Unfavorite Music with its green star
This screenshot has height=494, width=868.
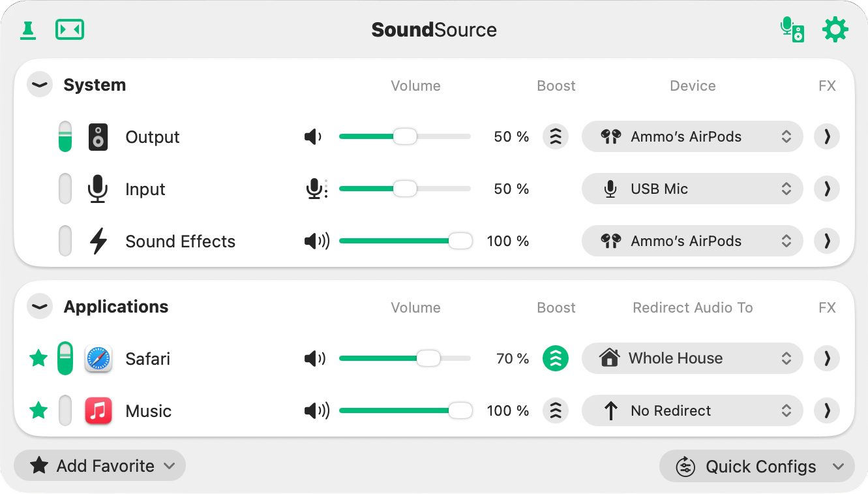(x=38, y=410)
